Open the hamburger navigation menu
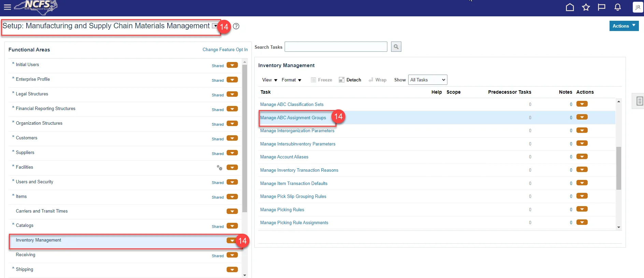644x278 pixels. 7,7
